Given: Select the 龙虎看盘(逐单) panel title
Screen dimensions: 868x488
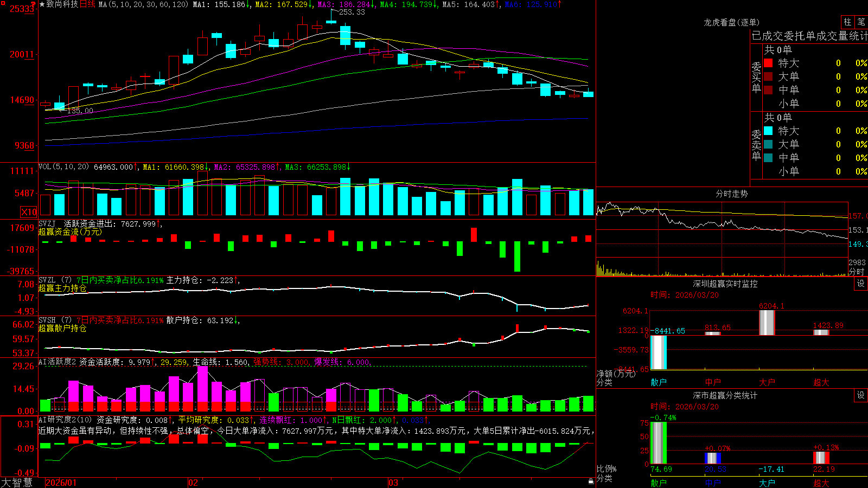Looking at the screenshot, I should tap(731, 22).
